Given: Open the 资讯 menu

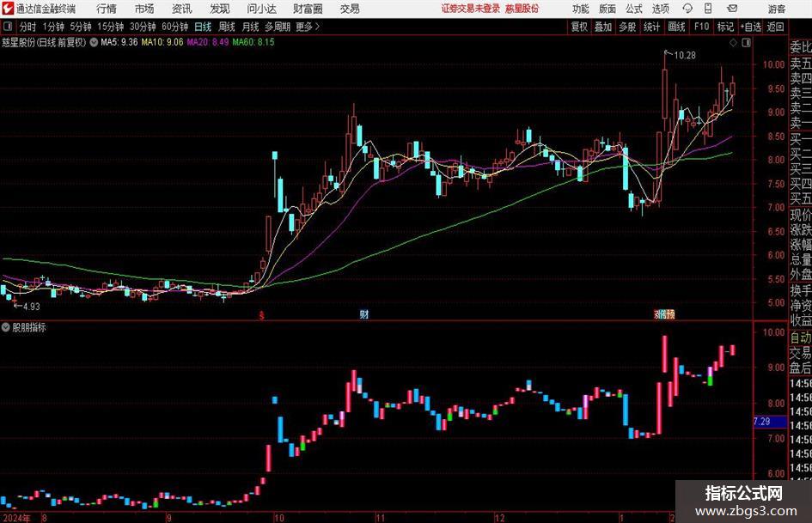Looking at the screenshot, I should [x=182, y=9].
